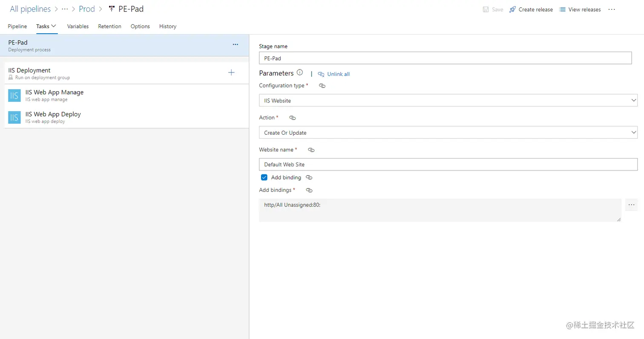644x339 pixels.
Task: Click the Website name input field
Action: (448, 165)
